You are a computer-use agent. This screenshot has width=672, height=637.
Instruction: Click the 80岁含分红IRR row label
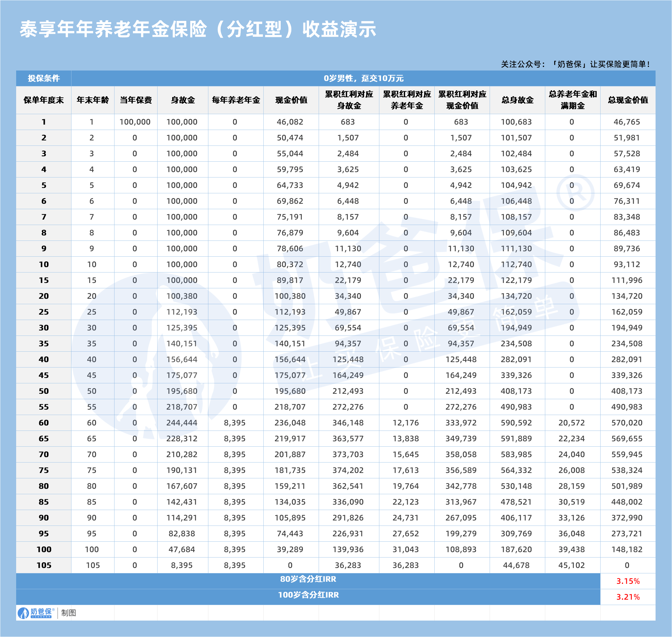point(308,579)
